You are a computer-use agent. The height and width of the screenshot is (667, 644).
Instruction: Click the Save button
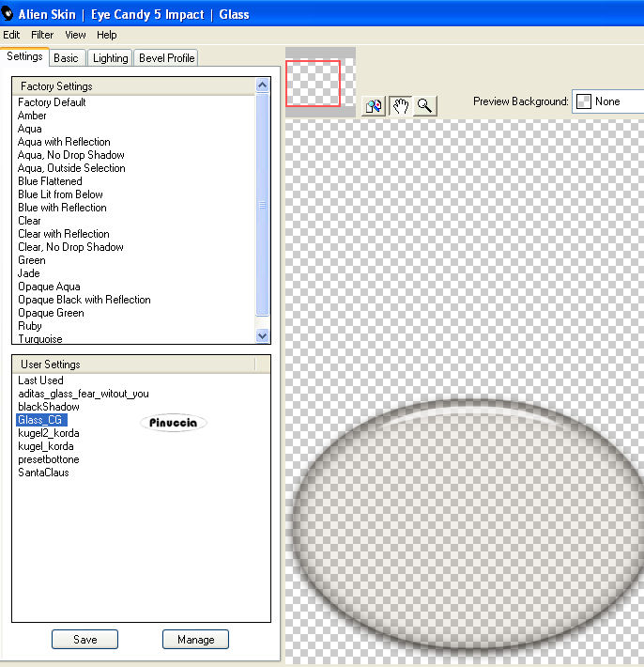point(85,640)
